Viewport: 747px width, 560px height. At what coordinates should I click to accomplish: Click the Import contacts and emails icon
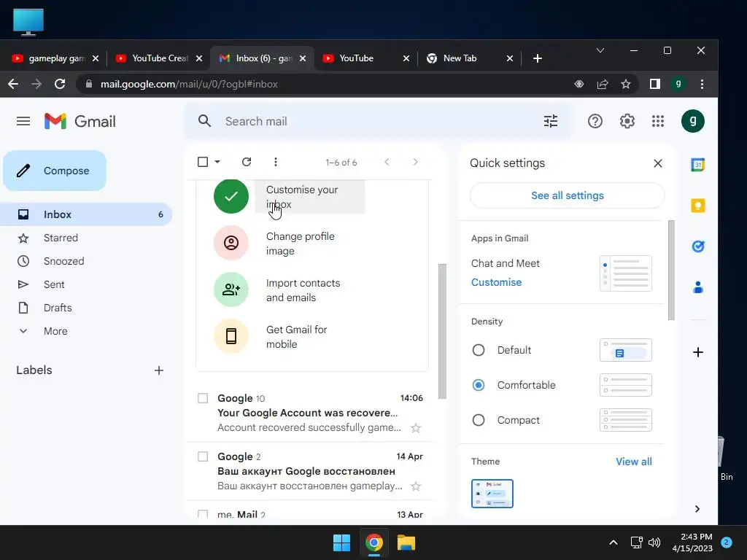click(231, 289)
